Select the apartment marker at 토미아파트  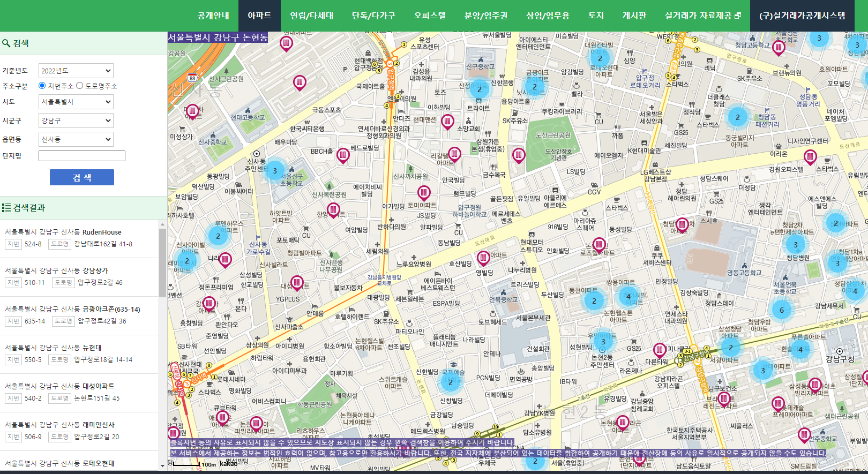(424, 193)
